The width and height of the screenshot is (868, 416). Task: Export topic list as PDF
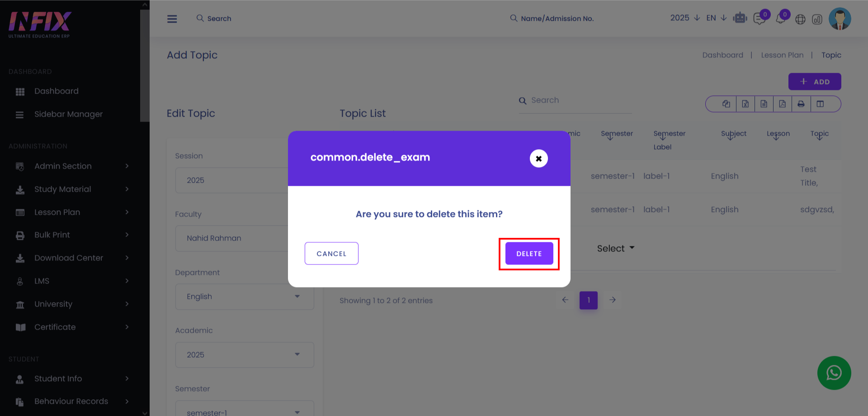point(782,104)
